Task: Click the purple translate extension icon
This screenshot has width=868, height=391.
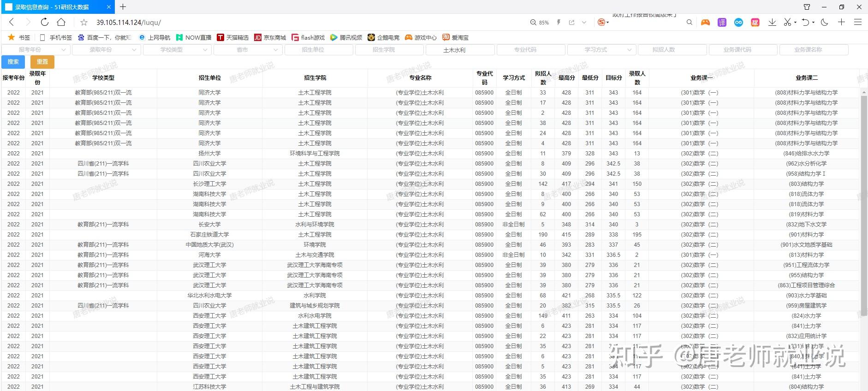Action: tap(722, 22)
